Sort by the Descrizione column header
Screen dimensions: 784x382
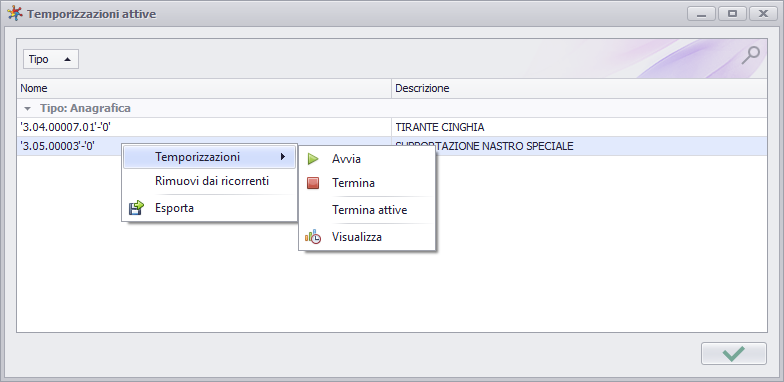click(x=580, y=88)
